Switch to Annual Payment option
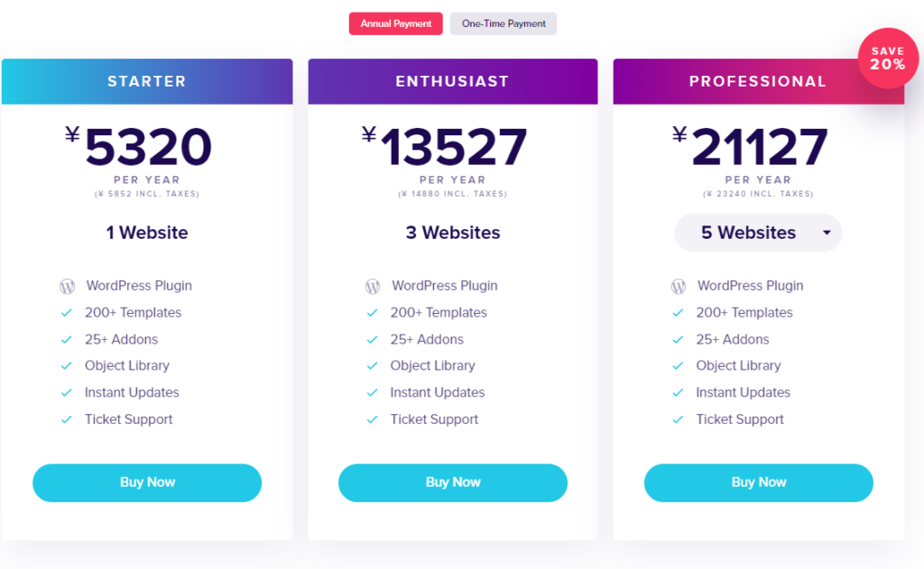The width and height of the screenshot is (924, 569). (x=396, y=23)
